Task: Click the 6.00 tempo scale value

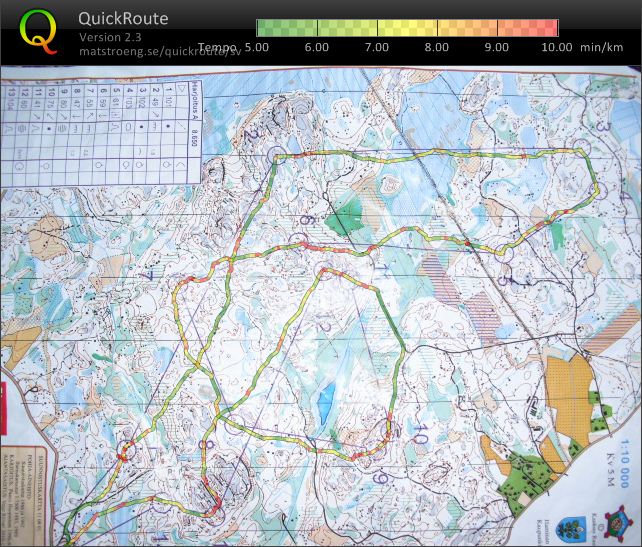Action: pos(316,47)
